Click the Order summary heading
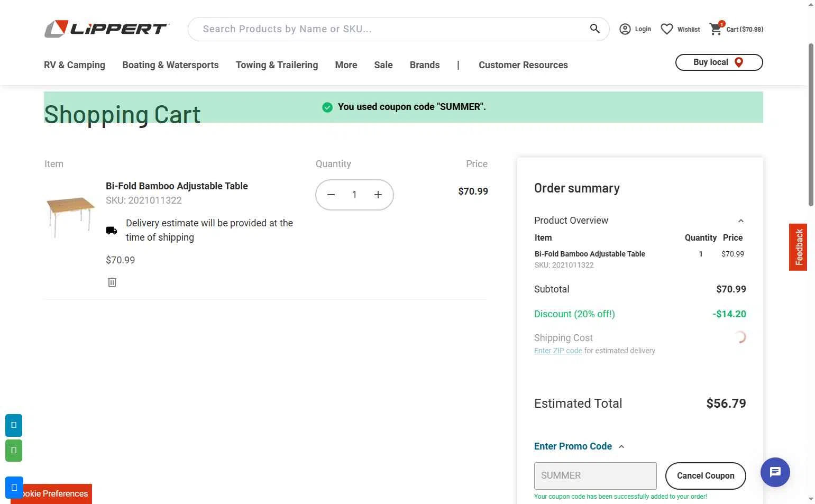 point(577,188)
